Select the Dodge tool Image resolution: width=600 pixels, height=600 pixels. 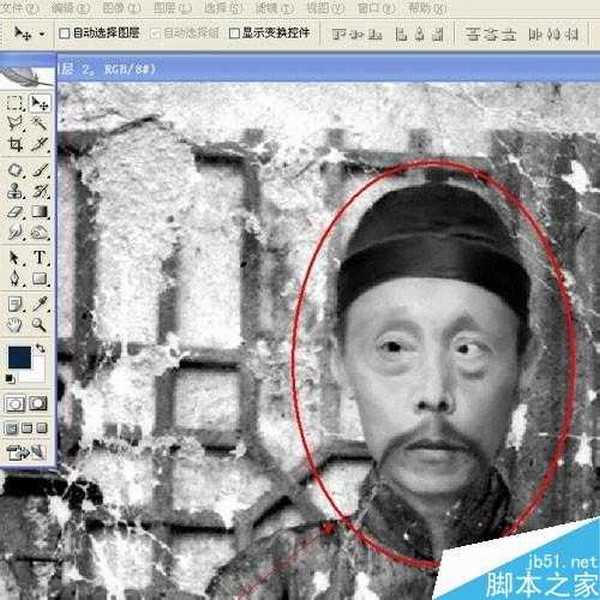pos(39,232)
